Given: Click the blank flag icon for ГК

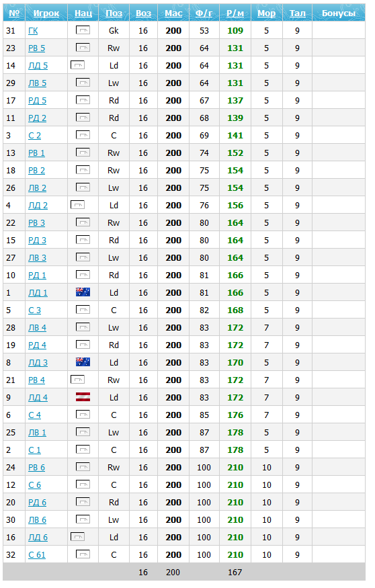Looking at the screenshot, I should [x=83, y=30].
